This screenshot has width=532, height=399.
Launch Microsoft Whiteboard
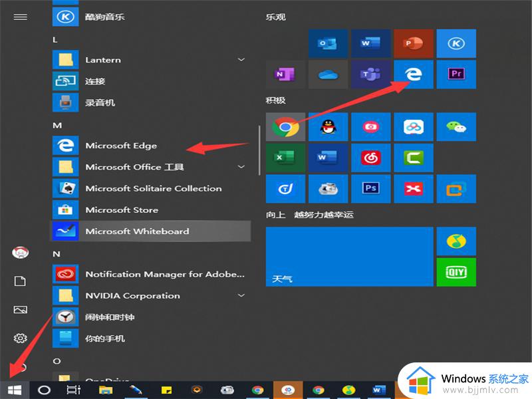point(151,231)
